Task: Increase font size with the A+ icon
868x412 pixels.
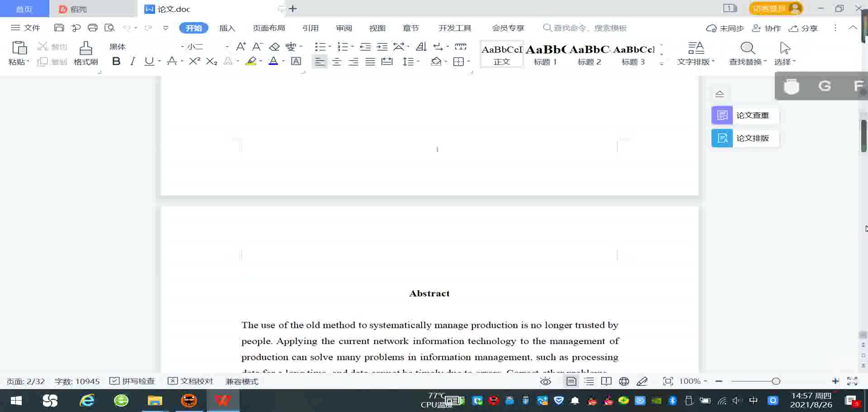Action: tap(241, 47)
